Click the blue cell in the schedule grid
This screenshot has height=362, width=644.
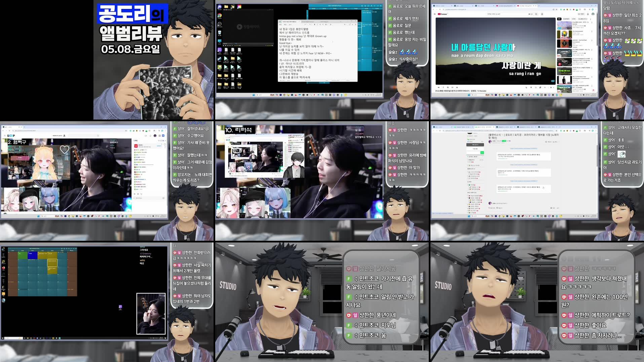[x=33, y=255]
